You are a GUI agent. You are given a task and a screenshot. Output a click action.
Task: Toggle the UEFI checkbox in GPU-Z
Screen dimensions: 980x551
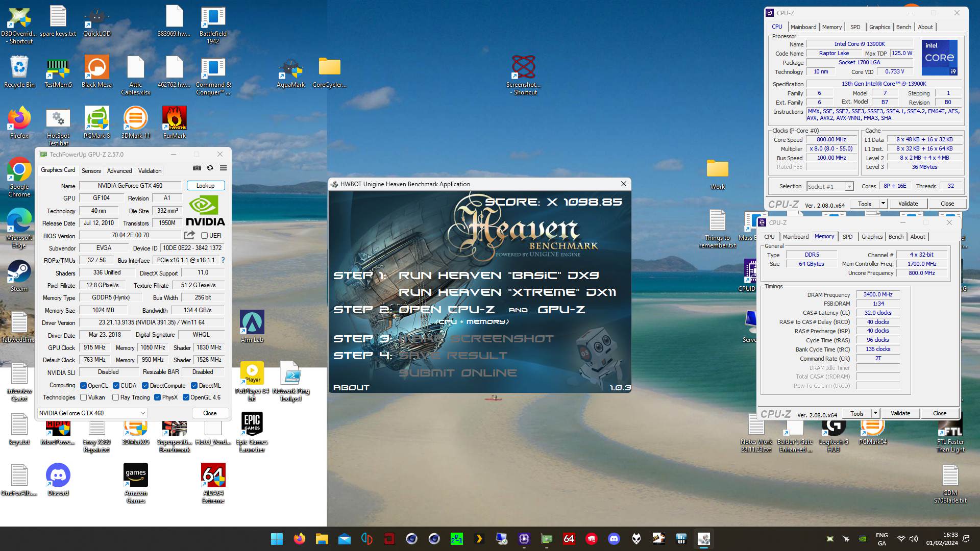point(204,236)
